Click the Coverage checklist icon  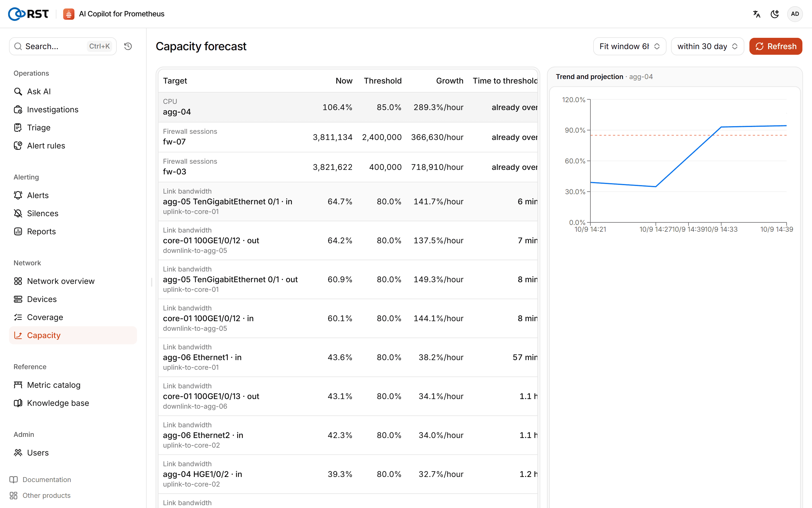[18, 317]
